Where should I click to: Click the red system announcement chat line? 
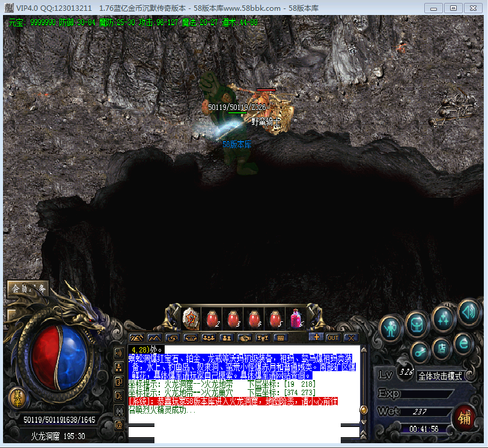click(x=233, y=401)
